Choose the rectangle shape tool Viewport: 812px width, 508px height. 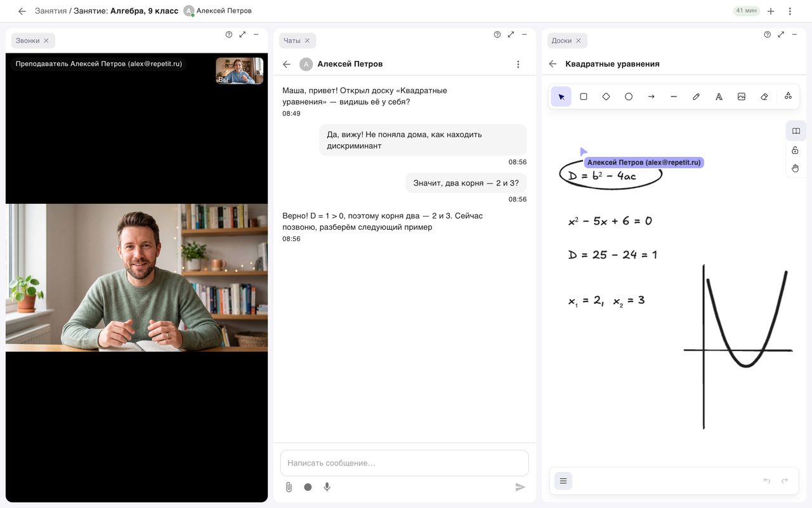[x=584, y=97]
